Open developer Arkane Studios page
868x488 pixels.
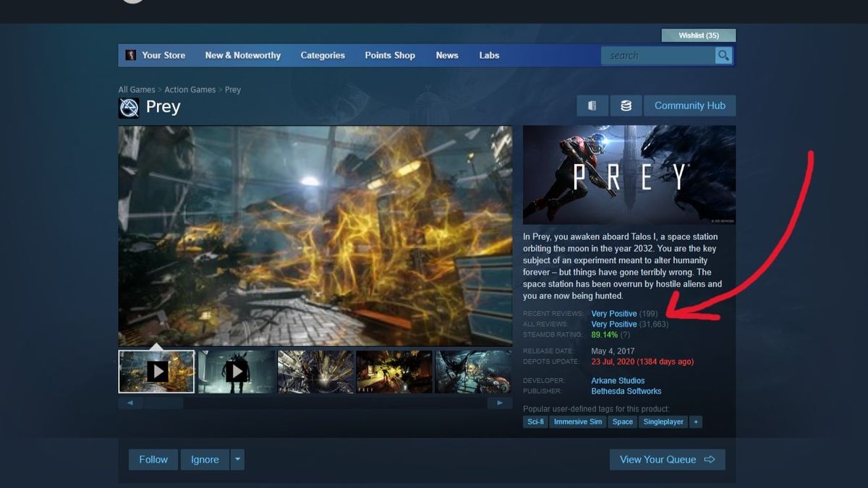click(x=618, y=380)
